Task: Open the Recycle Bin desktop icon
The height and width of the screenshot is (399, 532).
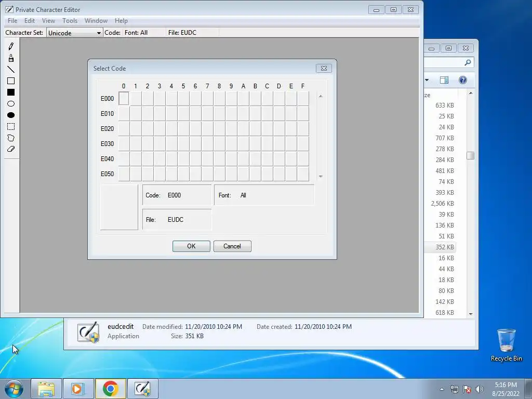Action: (506, 345)
